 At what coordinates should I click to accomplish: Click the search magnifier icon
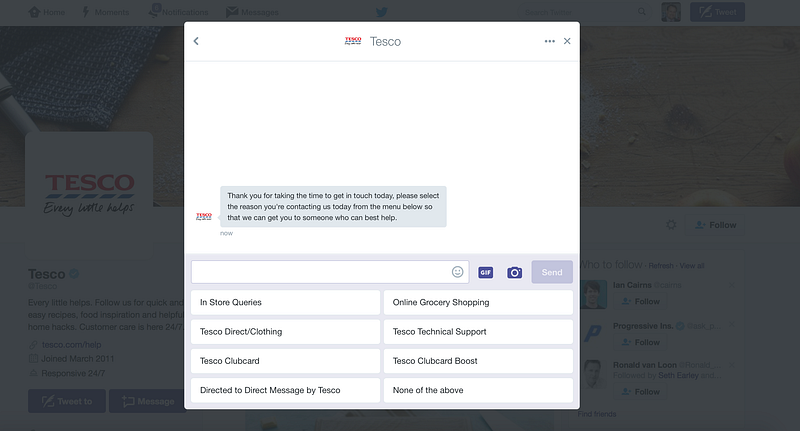tap(642, 12)
